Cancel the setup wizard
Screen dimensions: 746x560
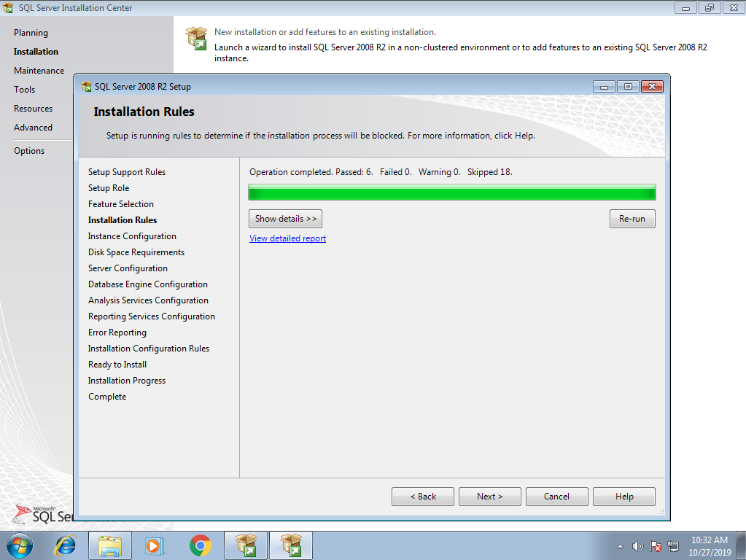(x=557, y=497)
